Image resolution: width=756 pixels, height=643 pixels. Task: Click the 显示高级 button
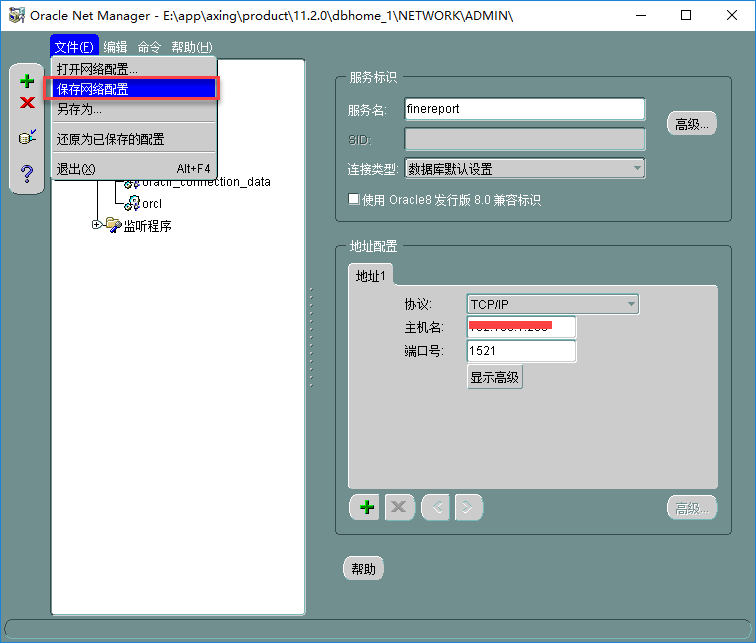(x=495, y=377)
